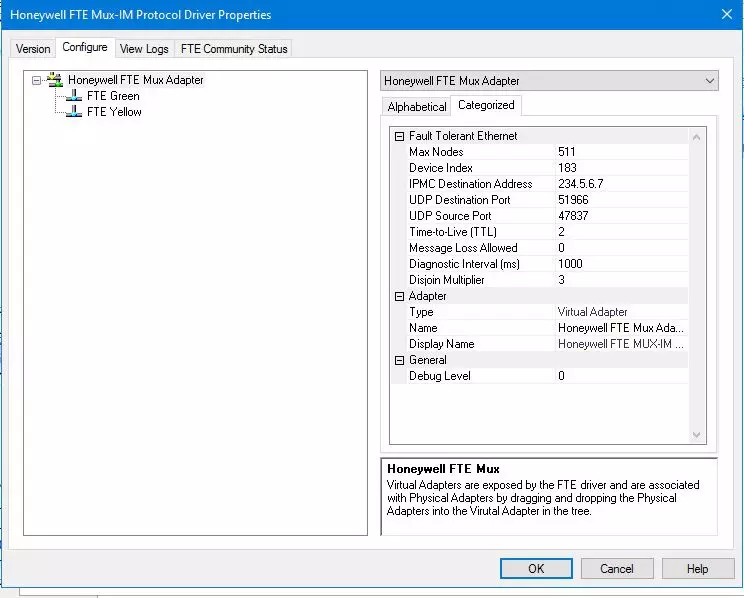Screen dimensions: 744x598
Task: Select the UDP Destination Port label
Action: [x=459, y=200]
